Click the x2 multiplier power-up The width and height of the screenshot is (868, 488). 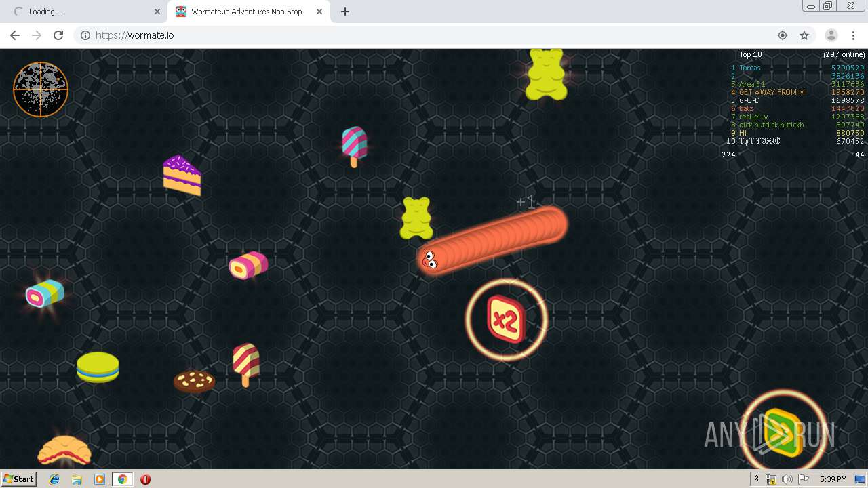(x=506, y=319)
